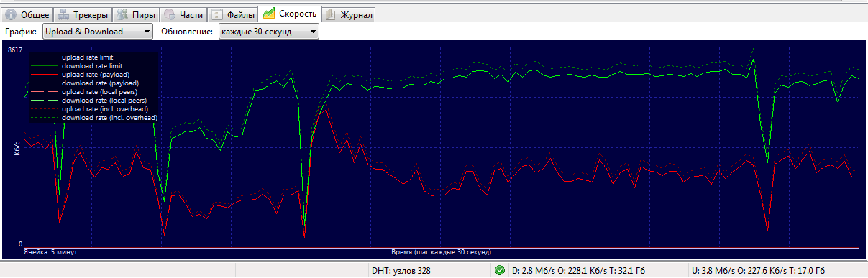Click the info icon on Общее tab

11,14
